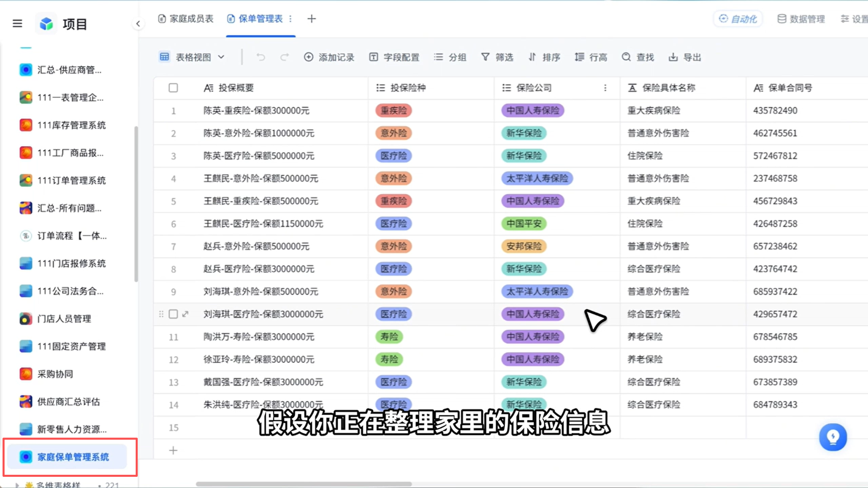Screen dimensions: 868x488
Task: Tick the checkbox on the 刘海琪-医疗险 row
Action: tap(173, 314)
